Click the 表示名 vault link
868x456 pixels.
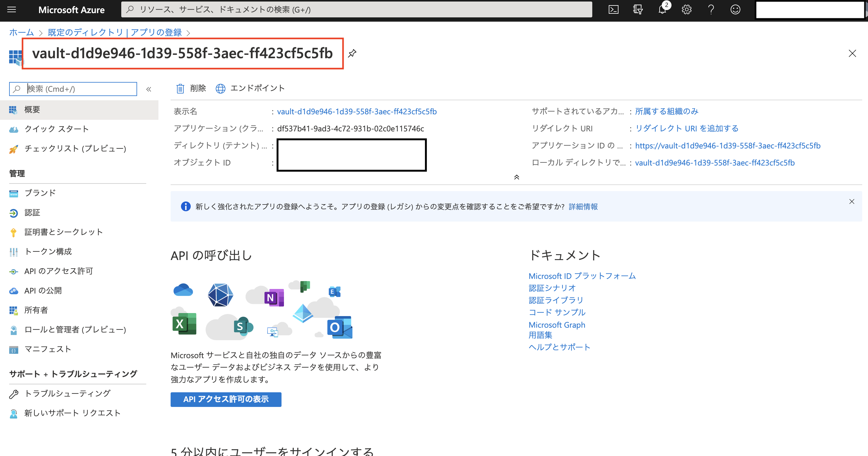pyautogui.click(x=357, y=112)
